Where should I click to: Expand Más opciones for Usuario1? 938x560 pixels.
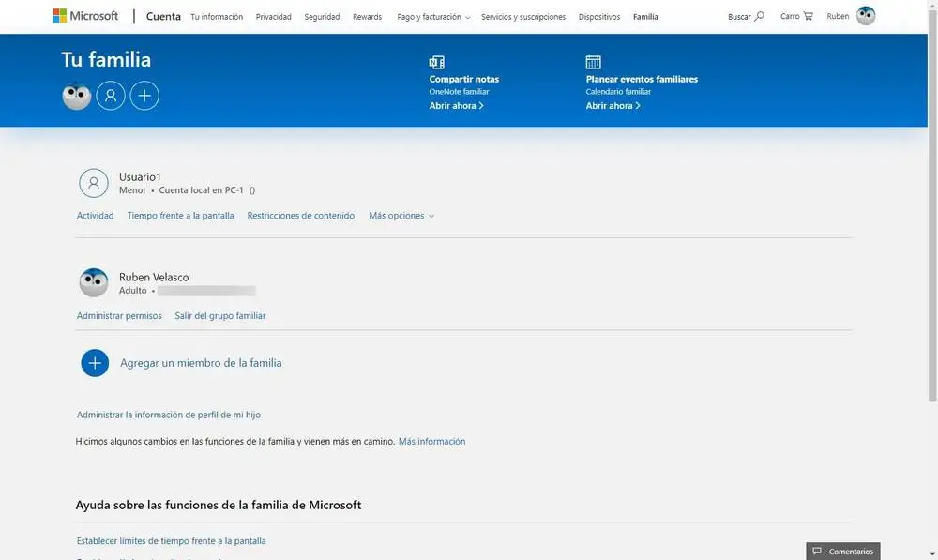(401, 216)
